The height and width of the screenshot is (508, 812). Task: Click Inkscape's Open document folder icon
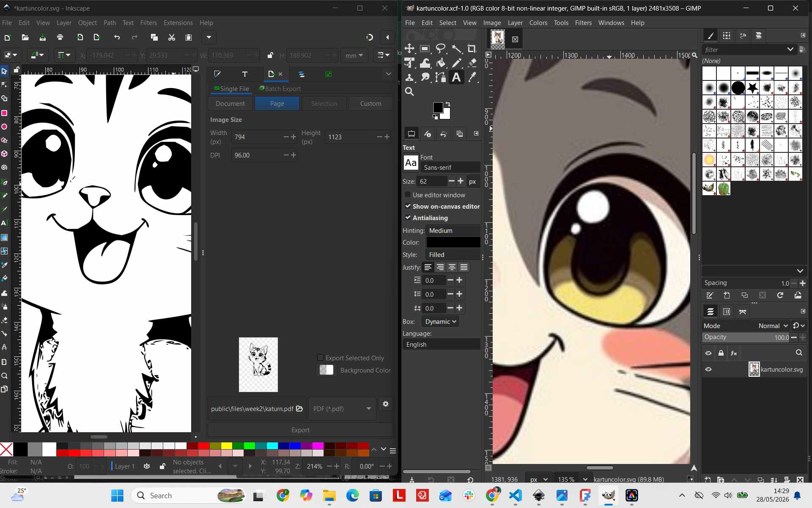click(x=25, y=38)
